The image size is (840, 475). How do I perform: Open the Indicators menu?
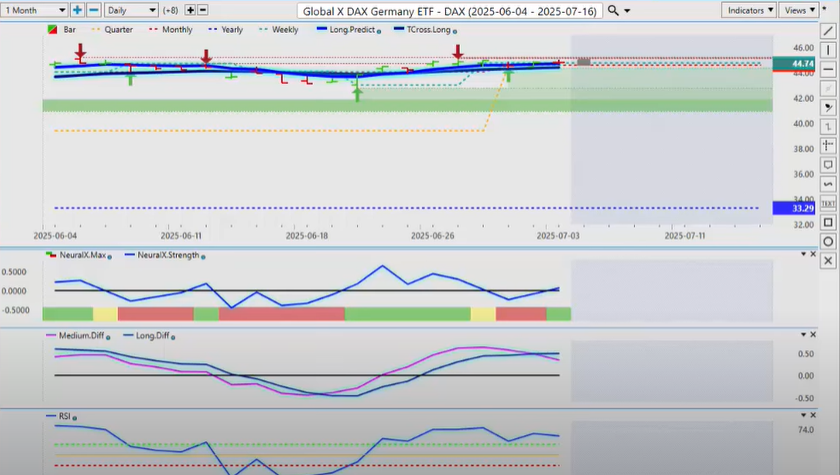click(x=749, y=10)
